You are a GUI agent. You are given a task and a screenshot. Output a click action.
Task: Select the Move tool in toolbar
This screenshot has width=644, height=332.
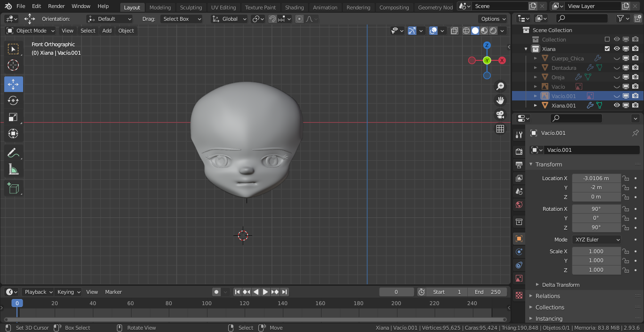(x=13, y=84)
